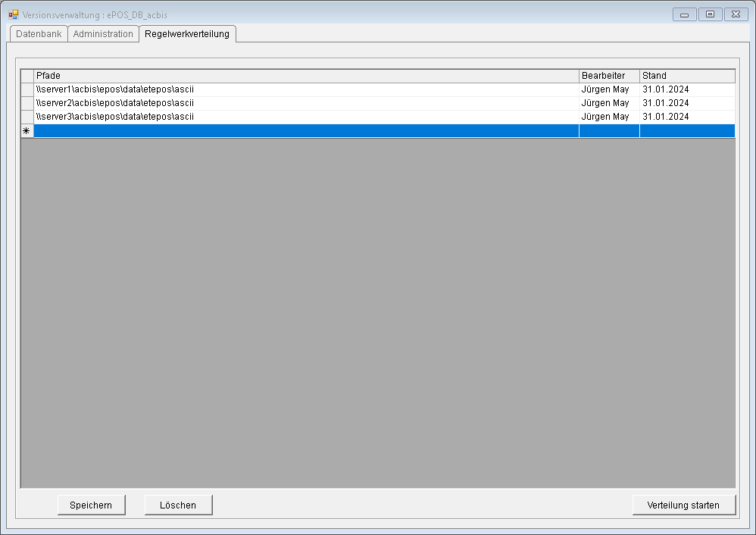
Task: Click the Versionsverwaltung app icon in title bar
Action: click(x=14, y=14)
